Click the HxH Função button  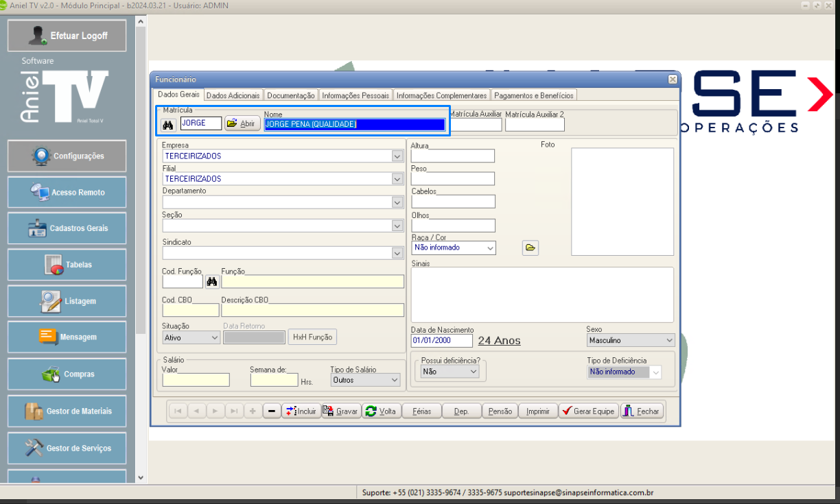313,337
